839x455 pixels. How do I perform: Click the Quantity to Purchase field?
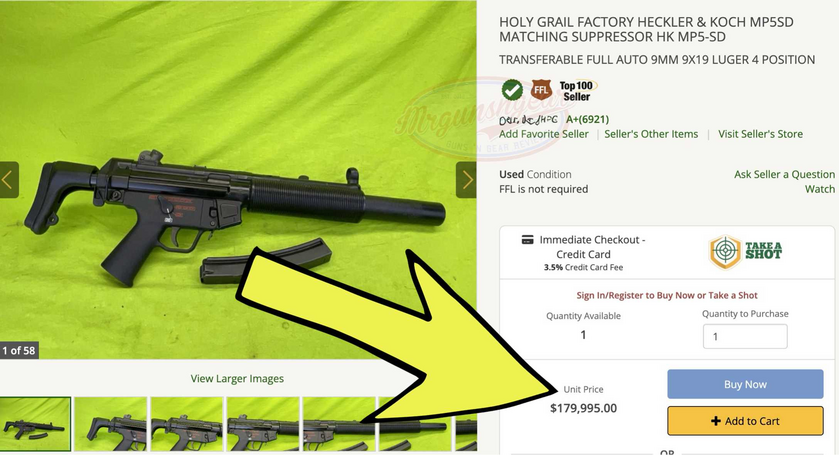pos(745,337)
